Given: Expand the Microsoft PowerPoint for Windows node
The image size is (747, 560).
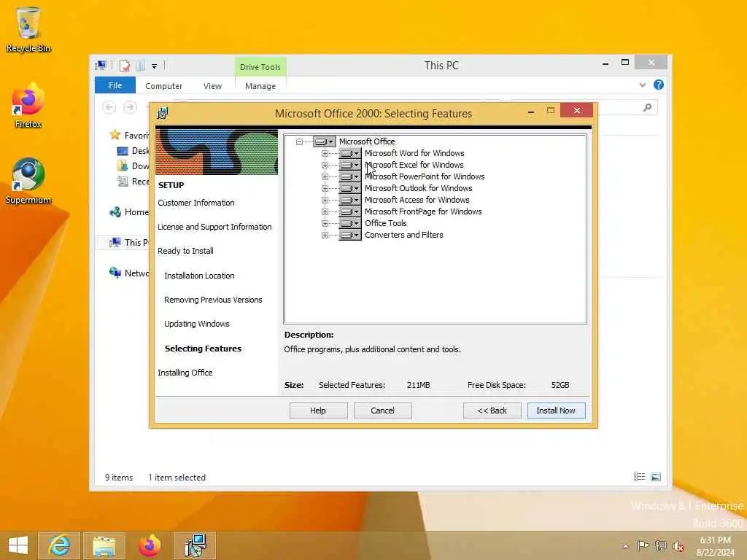Looking at the screenshot, I should tap(325, 176).
